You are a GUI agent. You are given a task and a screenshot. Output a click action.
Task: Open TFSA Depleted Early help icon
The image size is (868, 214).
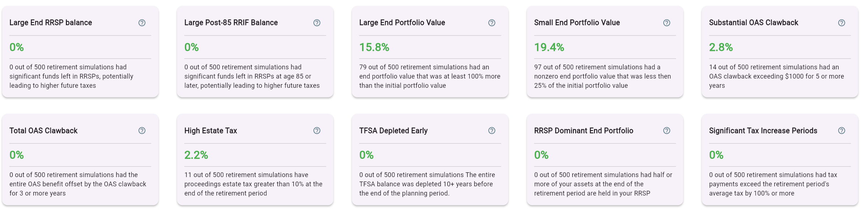point(492,131)
